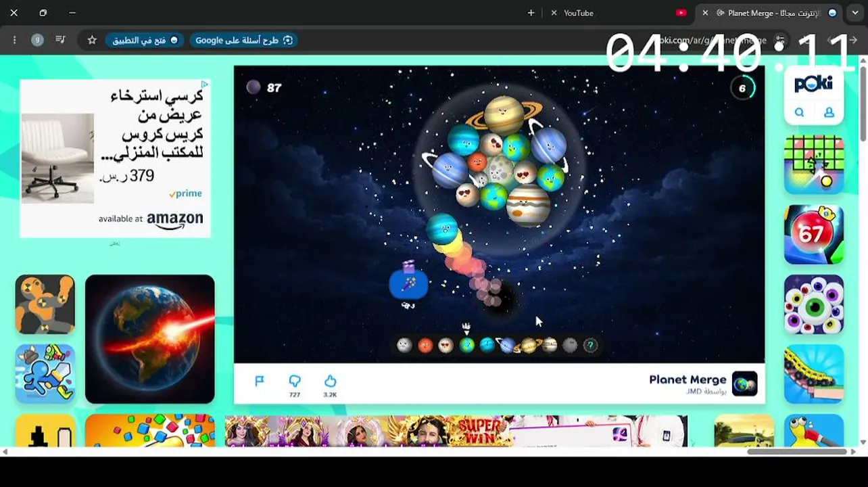Click the Super Win banner ad
This screenshot has width=868, height=487.
click(x=456, y=431)
